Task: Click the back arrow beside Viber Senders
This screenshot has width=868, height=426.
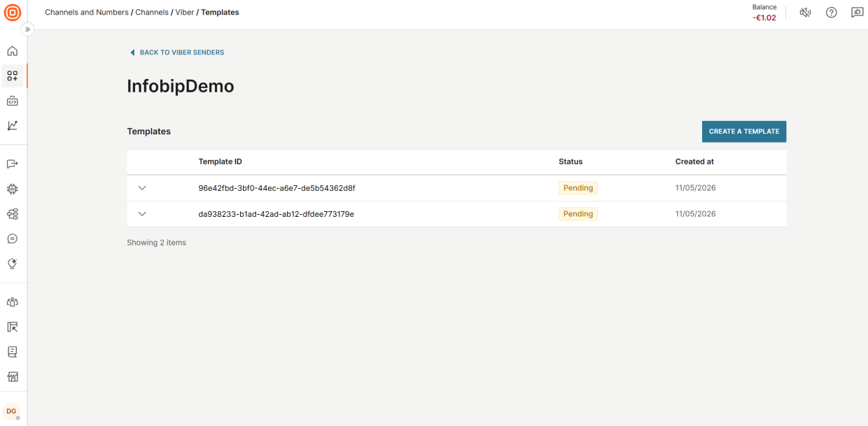Action: tap(132, 52)
